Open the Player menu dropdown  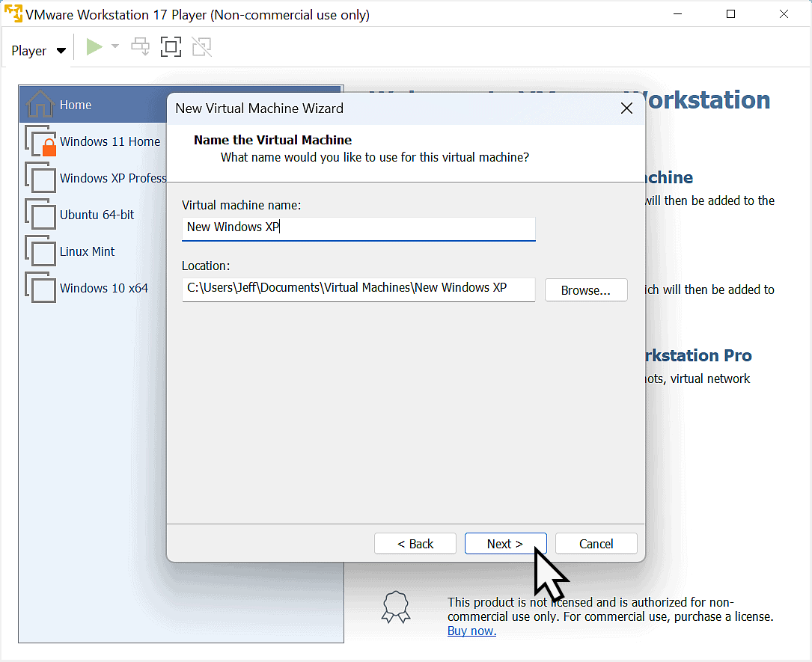click(37, 50)
